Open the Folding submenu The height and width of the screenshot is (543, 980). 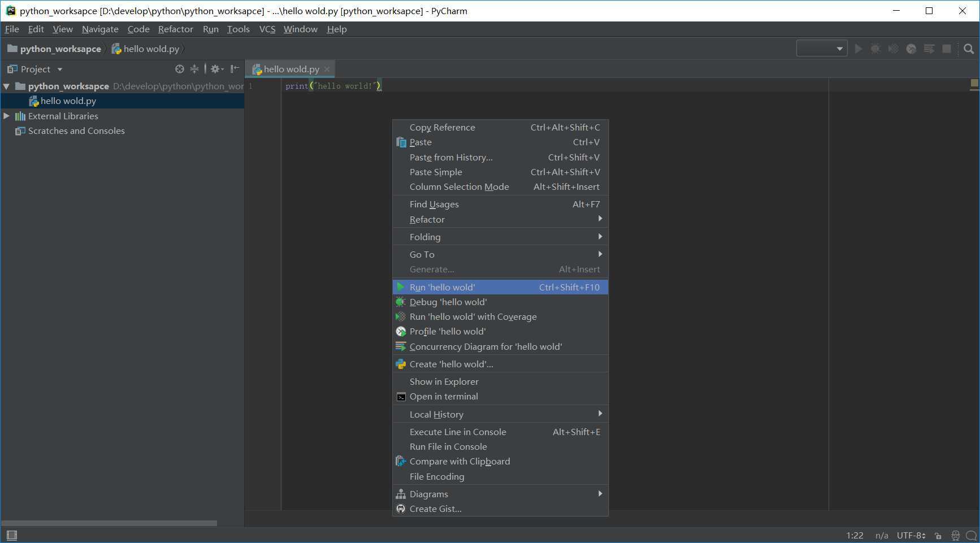click(500, 237)
